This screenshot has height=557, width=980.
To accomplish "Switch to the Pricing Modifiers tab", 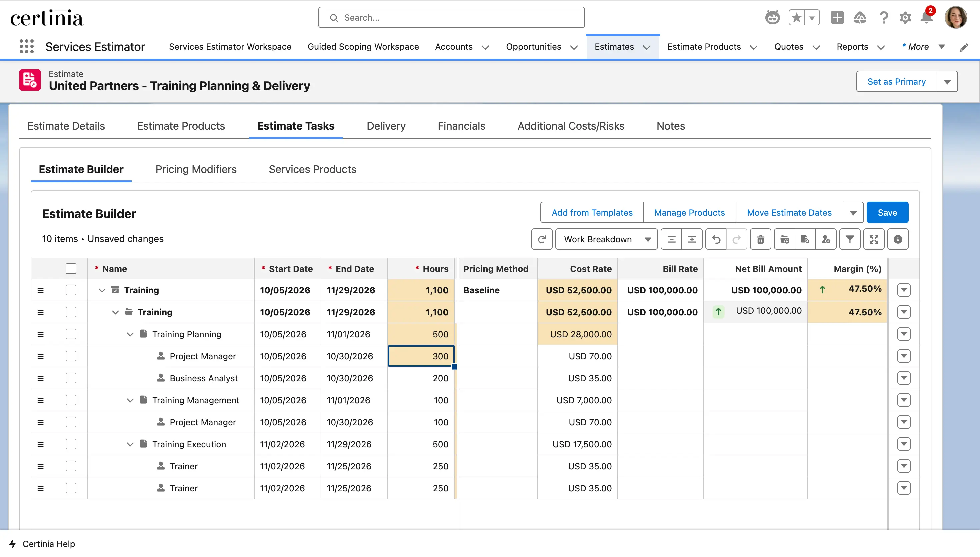I will [x=196, y=169].
